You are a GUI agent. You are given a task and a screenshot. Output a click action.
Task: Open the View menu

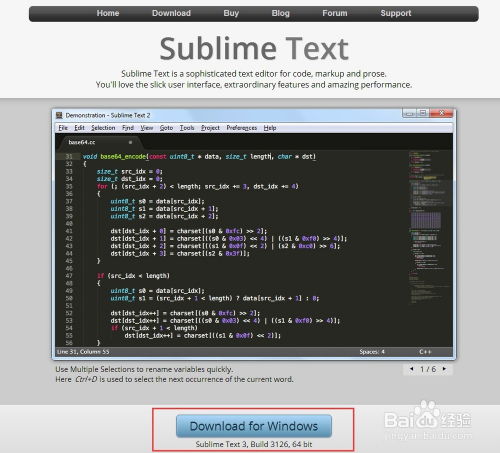[147, 128]
